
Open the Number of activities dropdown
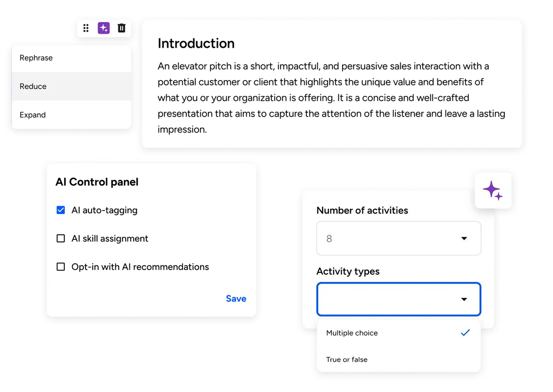tap(398, 239)
